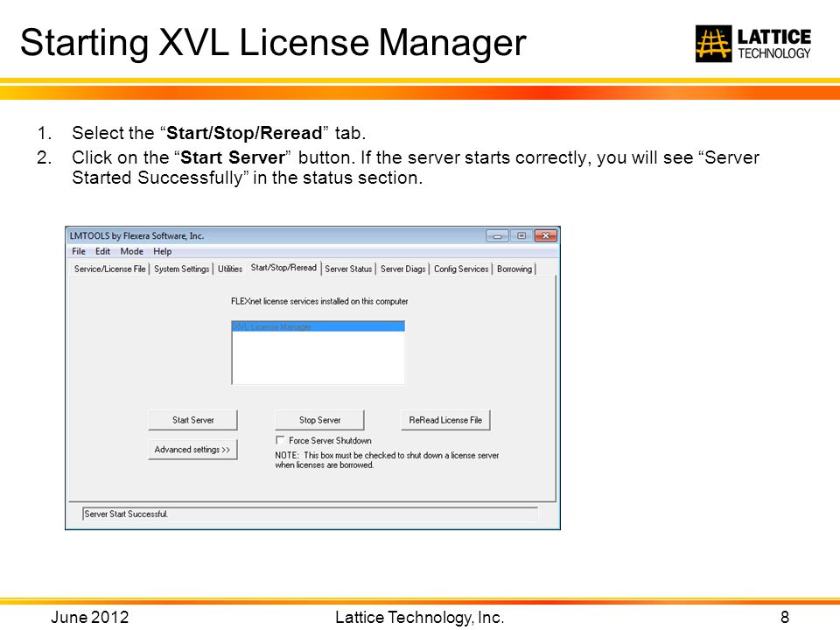The height and width of the screenshot is (630, 840).
Task: Click the Lattice Technology logo
Action: 753,44
